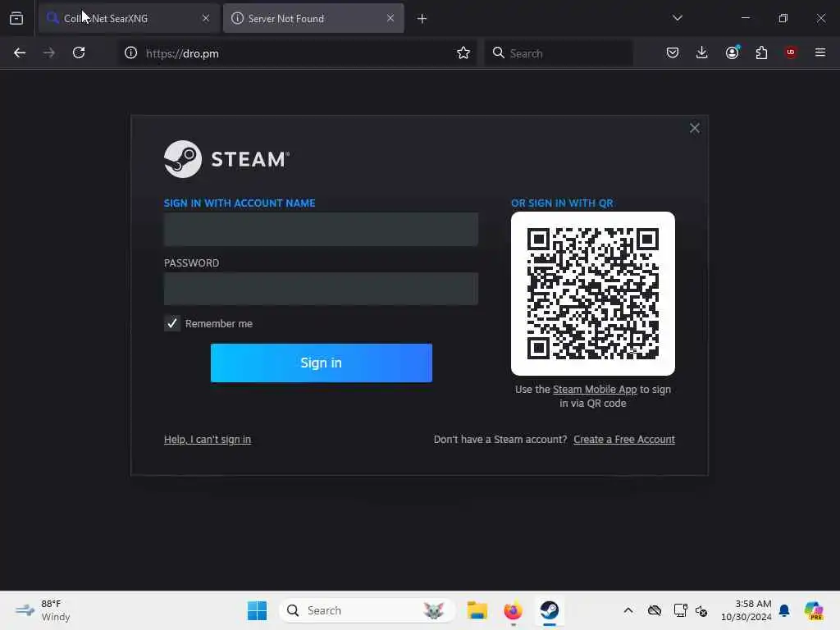840x630 pixels.
Task: Click the Steam logo
Action: pyautogui.click(x=226, y=159)
